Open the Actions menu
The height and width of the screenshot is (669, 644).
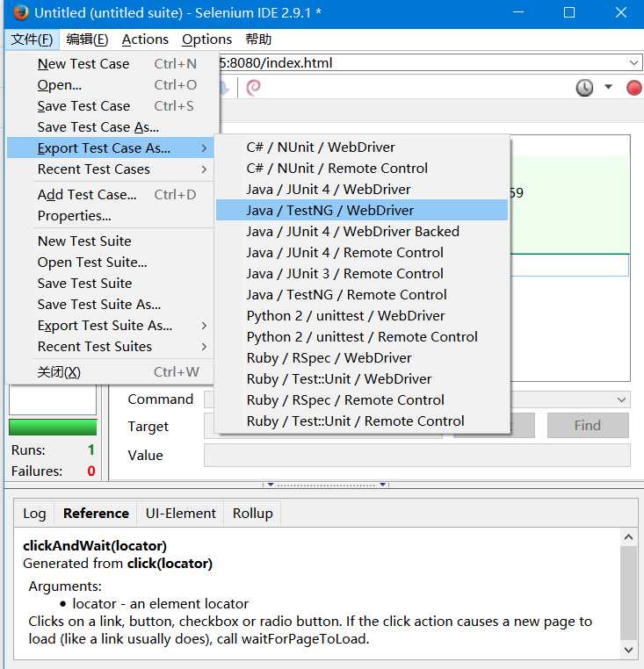pyautogui.click(x=145, y=40)
